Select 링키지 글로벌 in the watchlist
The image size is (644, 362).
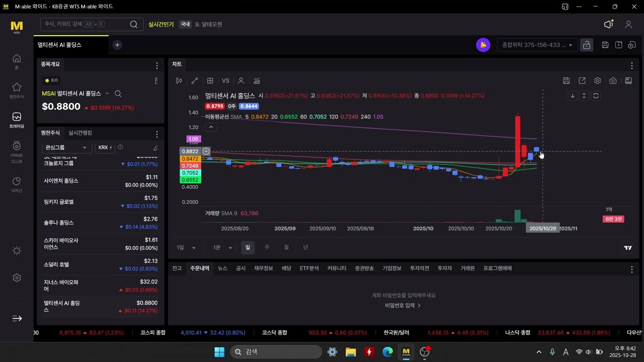click(101, 202)
